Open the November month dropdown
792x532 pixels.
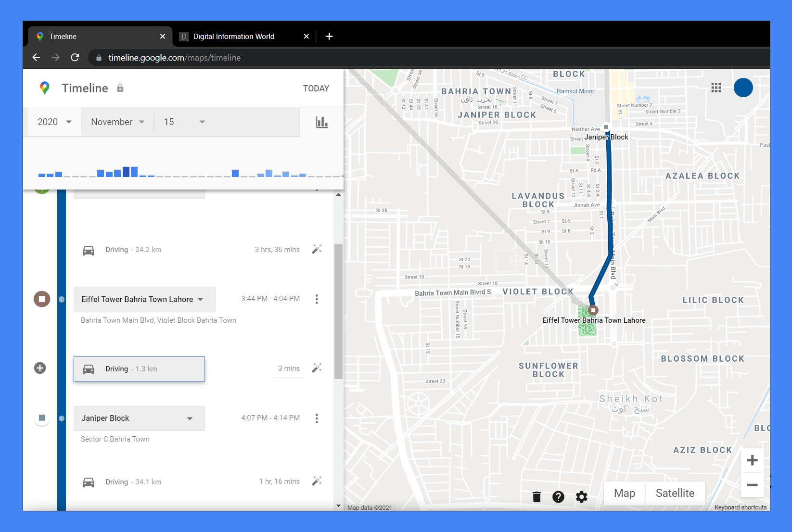click(x=117, y=122)
